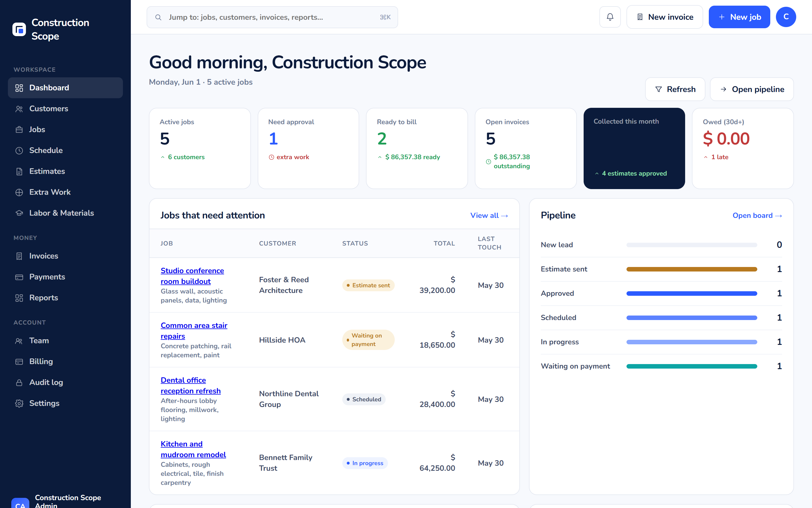Click the Refresh button
Viewport: 812px width, 508px height.
[x=675, y=89]
